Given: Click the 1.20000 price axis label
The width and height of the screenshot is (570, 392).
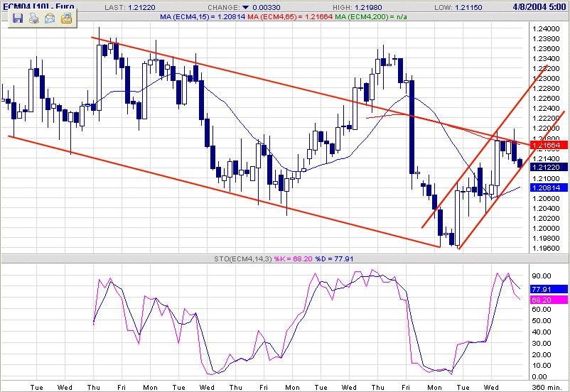Looking at the screenshot, I should [x=546, y=228].
